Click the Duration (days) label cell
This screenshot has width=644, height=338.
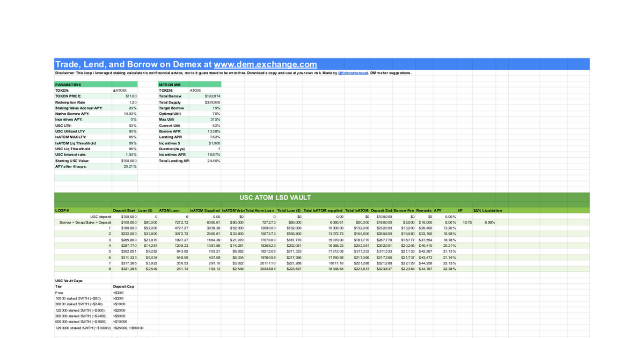click(x=174, y=149)
